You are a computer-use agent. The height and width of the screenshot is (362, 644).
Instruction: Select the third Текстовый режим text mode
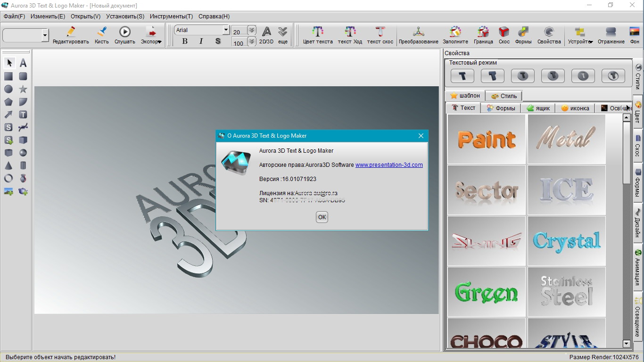tap(523, 76)
